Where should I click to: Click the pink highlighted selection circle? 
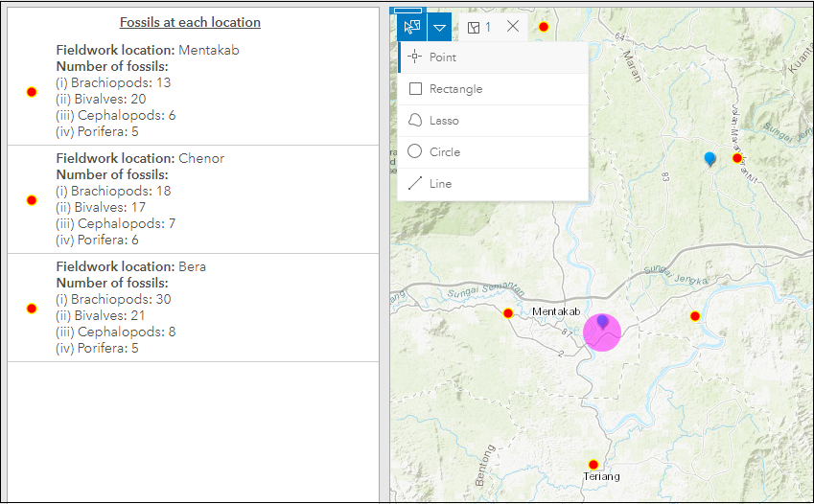(x=602, y=332)
